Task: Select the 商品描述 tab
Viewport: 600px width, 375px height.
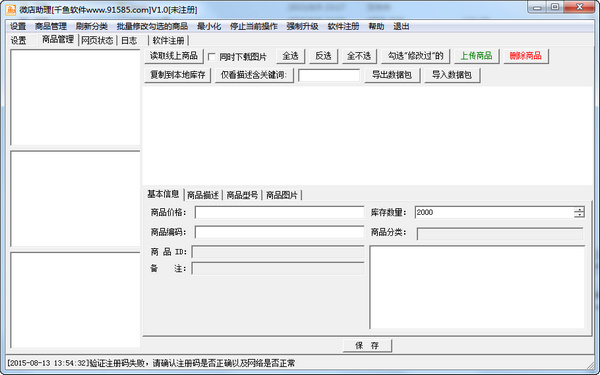Action: [203, 195]
